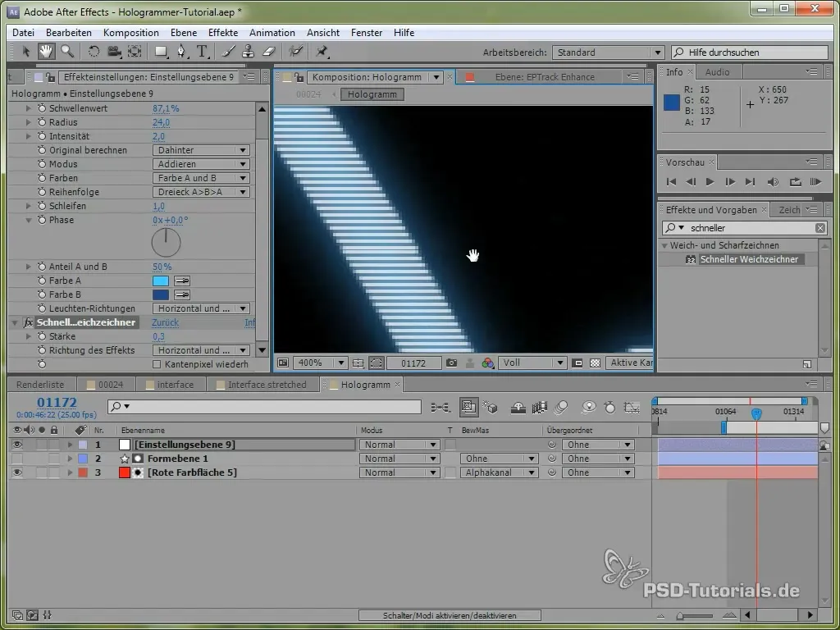Open Farben dropdown Farbe A und B
The width and height of the screenshot is (840, 630).
tap(201, 178)
